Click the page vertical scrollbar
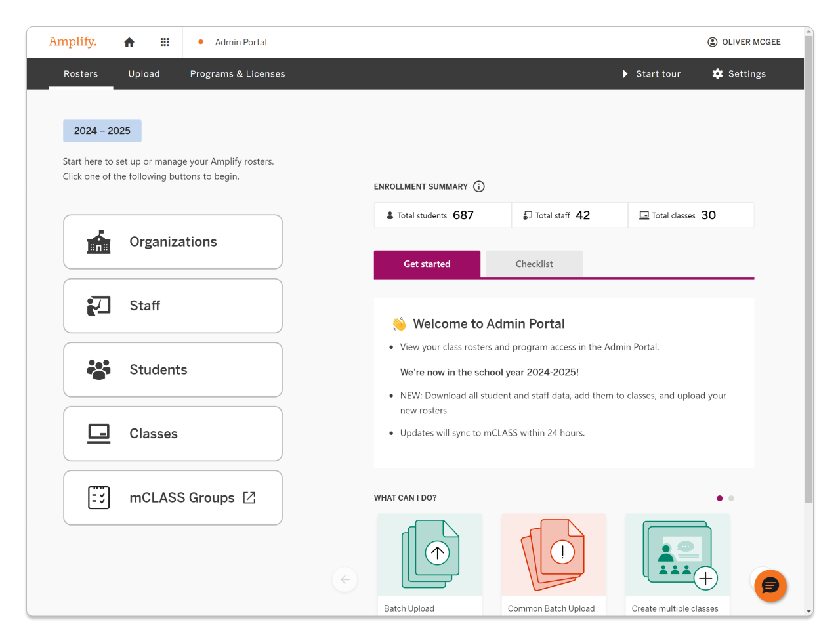 [808, 262]
